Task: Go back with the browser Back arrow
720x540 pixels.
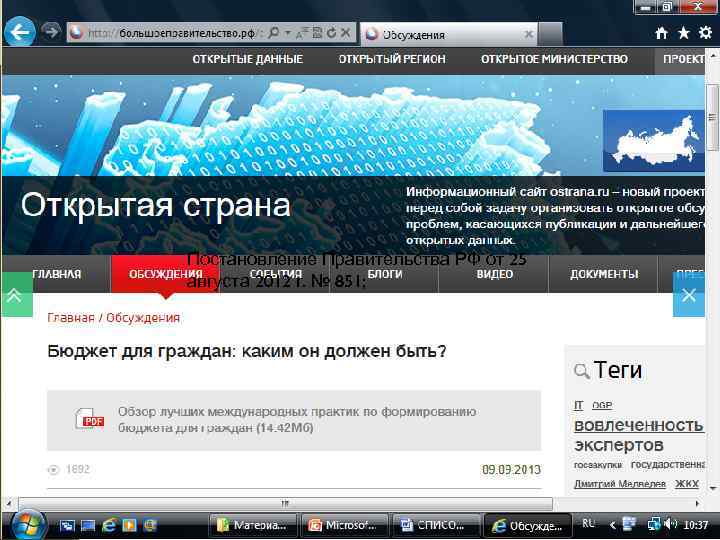Action: coord(19,32)
